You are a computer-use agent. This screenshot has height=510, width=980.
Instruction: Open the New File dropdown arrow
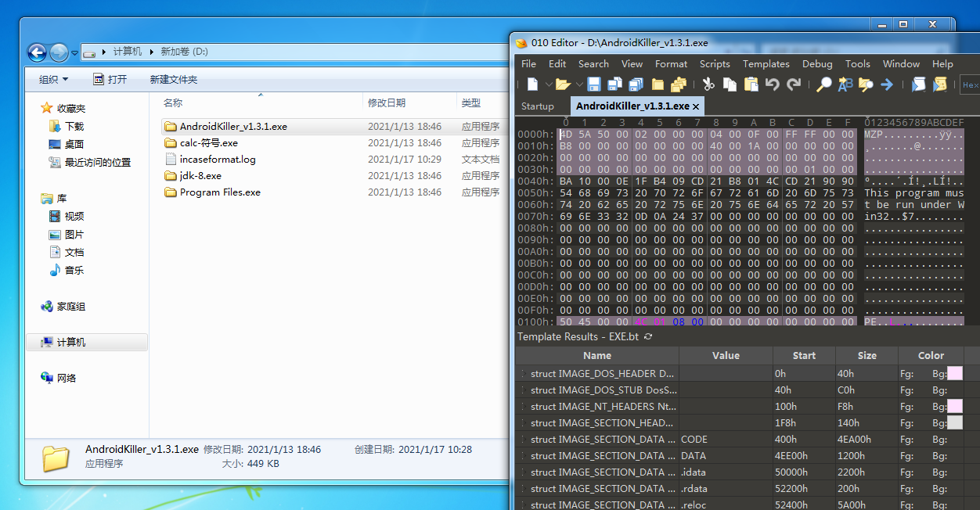tap(549, 84)
